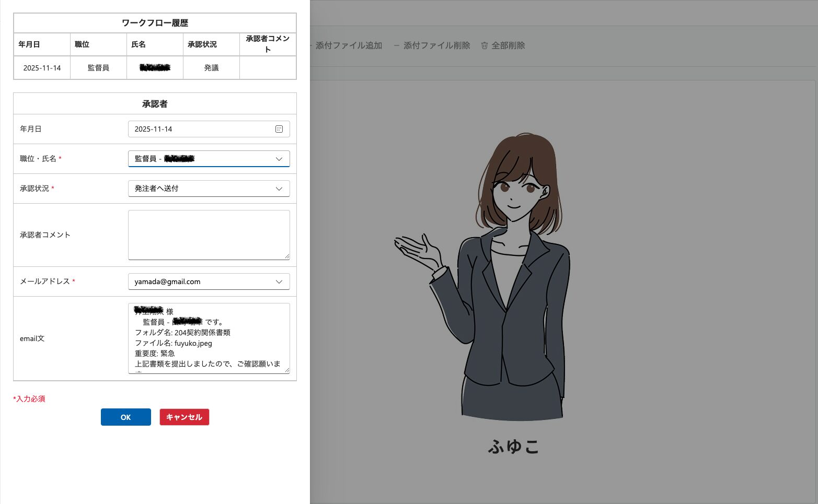
Task: Click the 添付ファイル追加 toolbar label
Action: click(x=349, y=45)
